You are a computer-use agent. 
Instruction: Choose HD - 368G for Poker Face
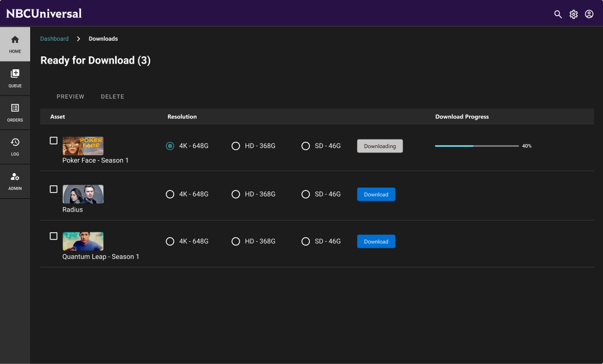pos(236,146)
